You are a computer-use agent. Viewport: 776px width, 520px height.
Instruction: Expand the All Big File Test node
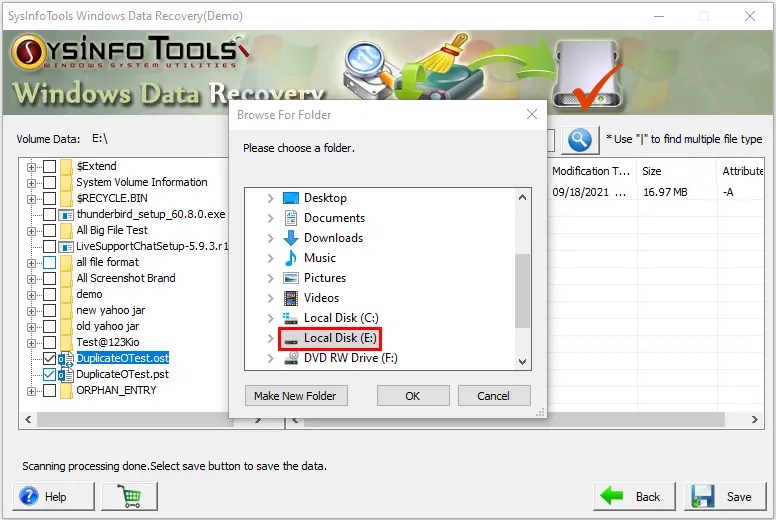[31, 231]
